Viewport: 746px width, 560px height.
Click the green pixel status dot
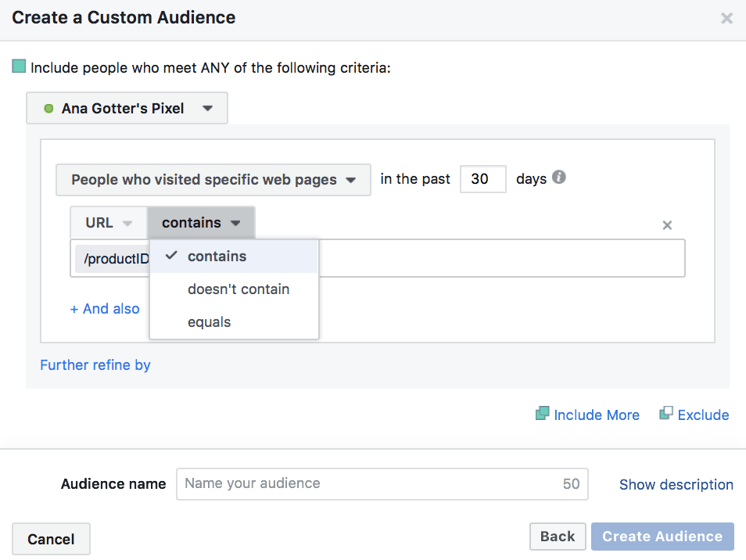click(48, 109)
